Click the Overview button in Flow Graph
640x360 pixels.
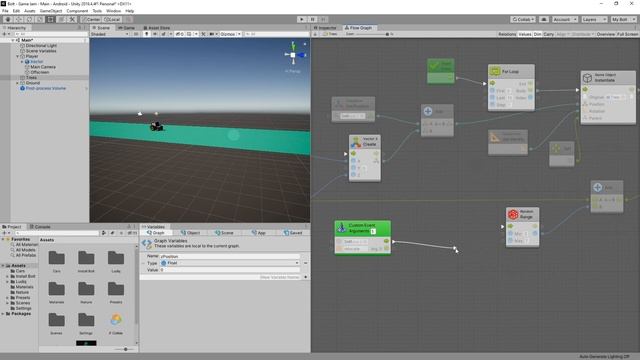[606, 34]
